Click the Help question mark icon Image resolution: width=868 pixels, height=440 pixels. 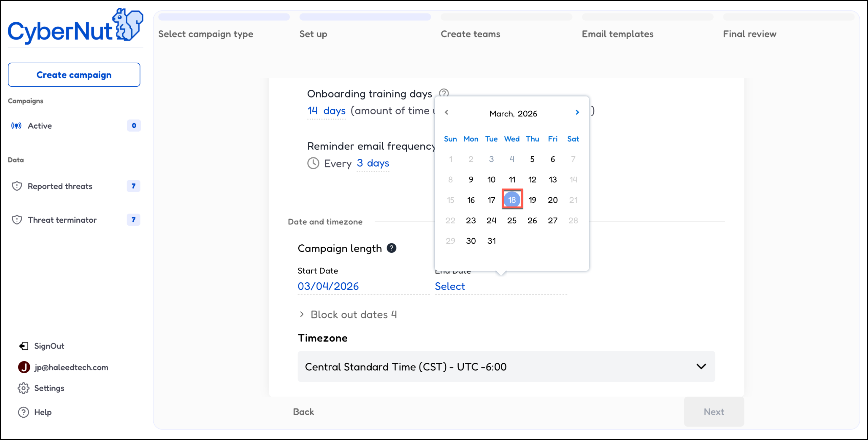[x=23, y=412]
